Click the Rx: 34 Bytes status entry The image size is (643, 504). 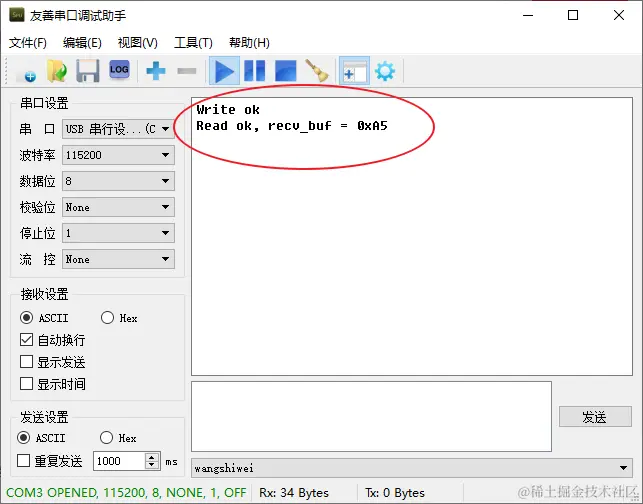point(294,493)
